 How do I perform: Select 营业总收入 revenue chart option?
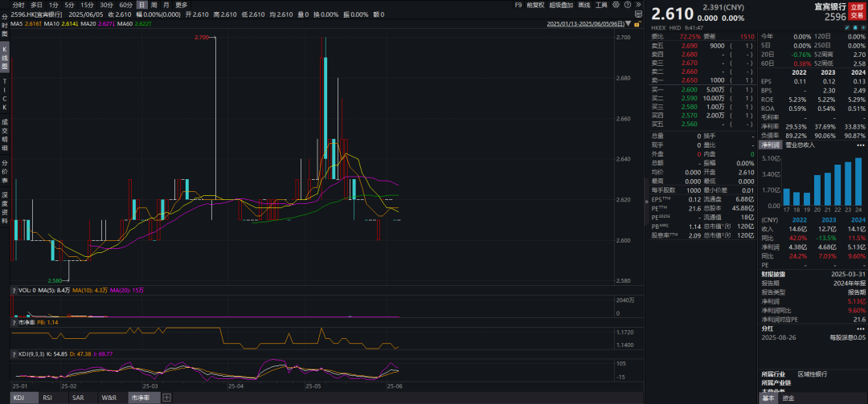click(799, 145)
